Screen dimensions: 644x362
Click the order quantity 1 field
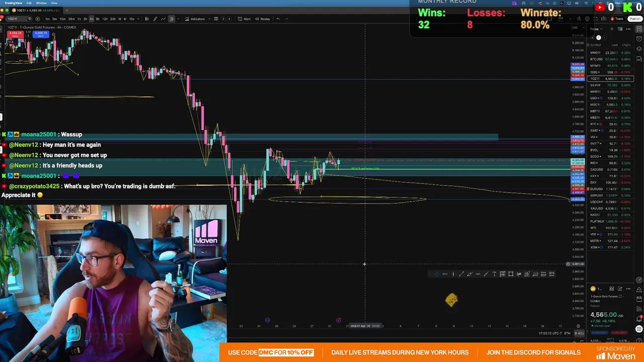(x=28, y=36)
